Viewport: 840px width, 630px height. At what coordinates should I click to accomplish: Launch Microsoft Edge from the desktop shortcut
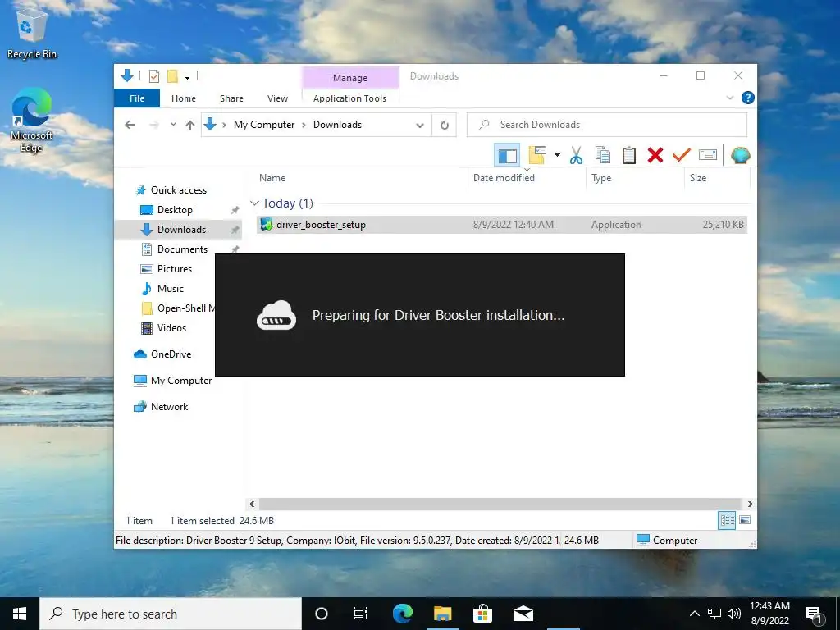point(32,120)
